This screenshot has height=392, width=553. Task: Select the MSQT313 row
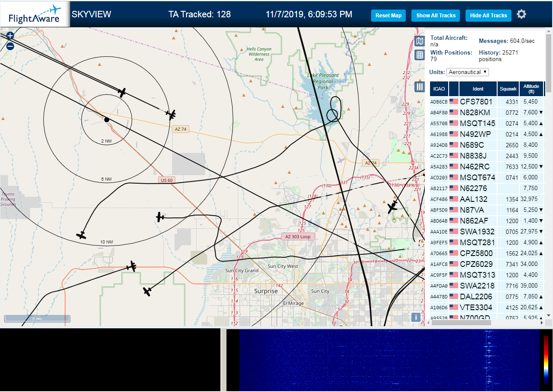pyautogui.click(x=487, y=275)
